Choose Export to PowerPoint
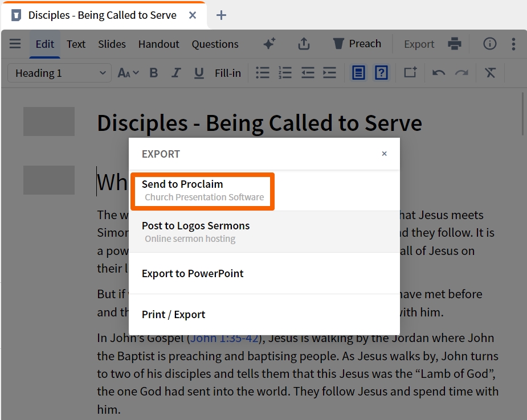The image size is (527, 420). [x=264, y=273]
